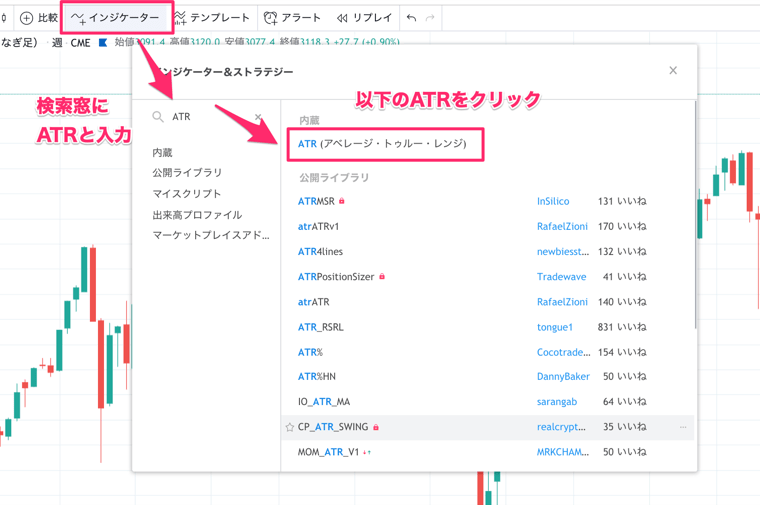Viewport: 760px width, 505px height.
Task: Click the results list scrollbar
Action: [x=695, y=215]
